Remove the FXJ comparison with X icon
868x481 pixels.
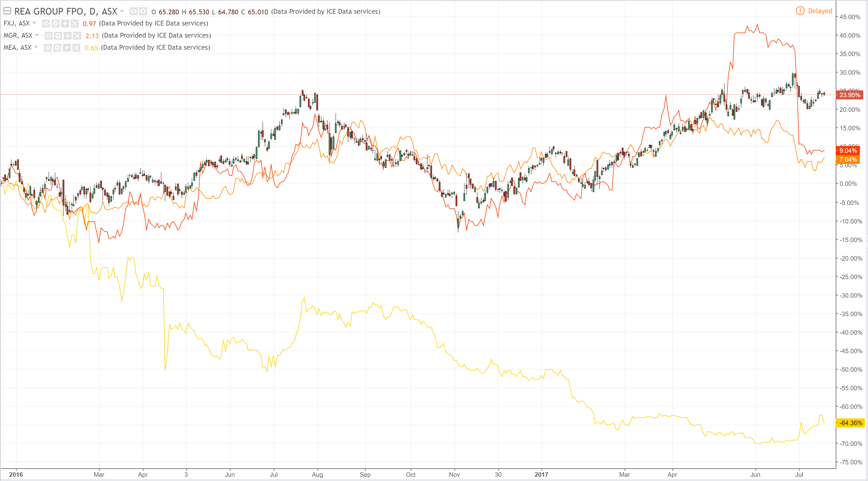click(74, 24)
